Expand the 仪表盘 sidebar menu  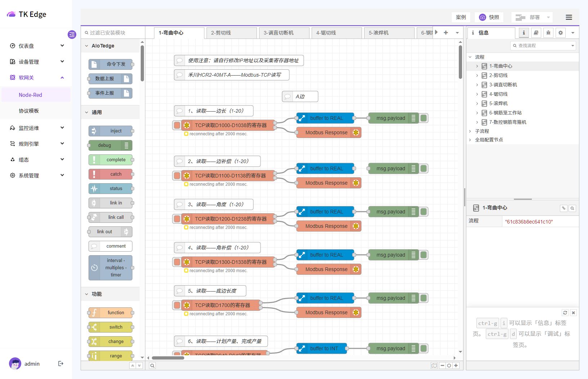click(36, 46)
